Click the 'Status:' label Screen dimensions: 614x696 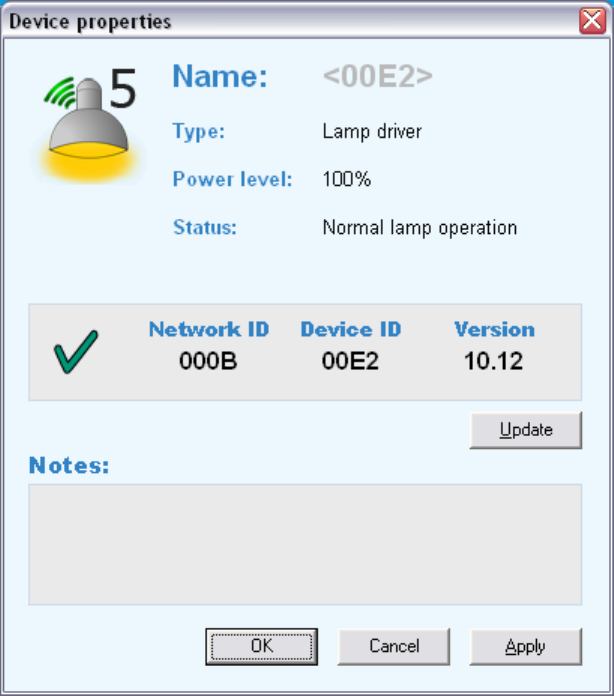(205, 227)
